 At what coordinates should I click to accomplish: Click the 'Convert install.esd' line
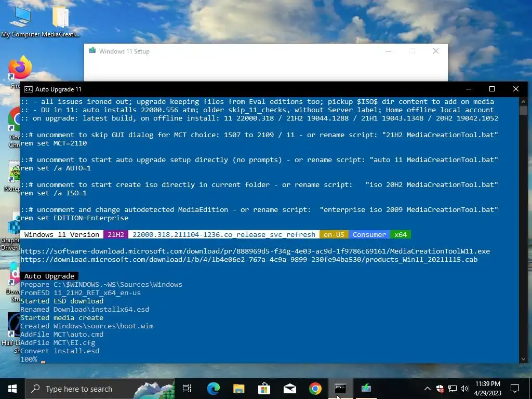point(60,351)
